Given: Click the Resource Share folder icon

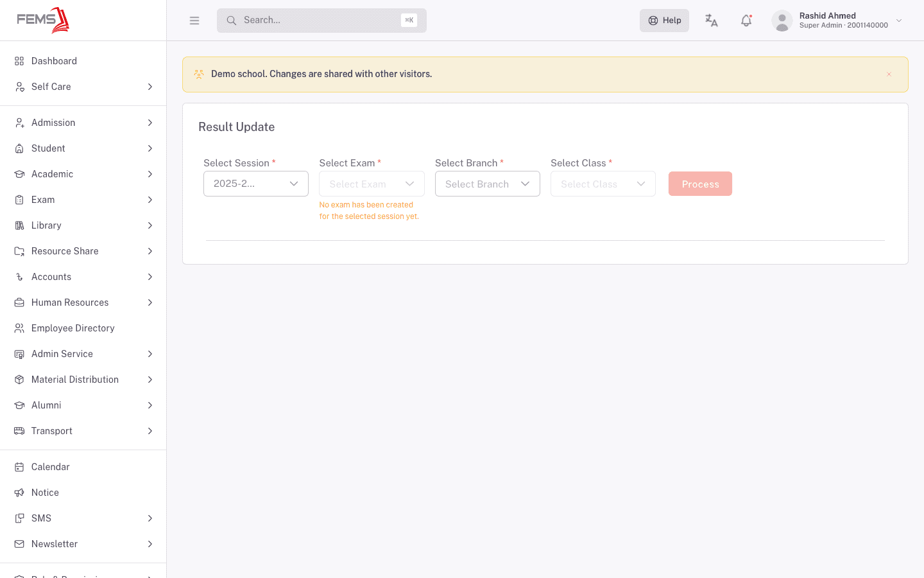Looking at the screenshot, I should (x=19, y=251).
